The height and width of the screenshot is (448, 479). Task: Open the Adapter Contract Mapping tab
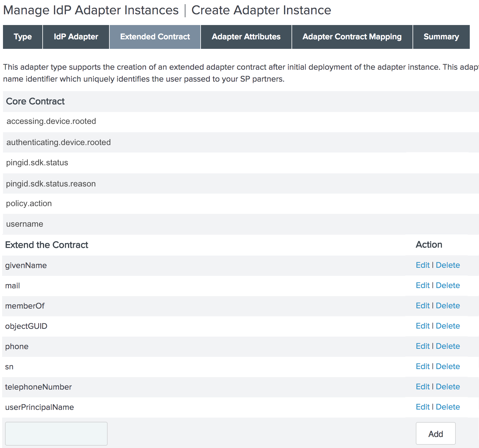pos(352,37)
